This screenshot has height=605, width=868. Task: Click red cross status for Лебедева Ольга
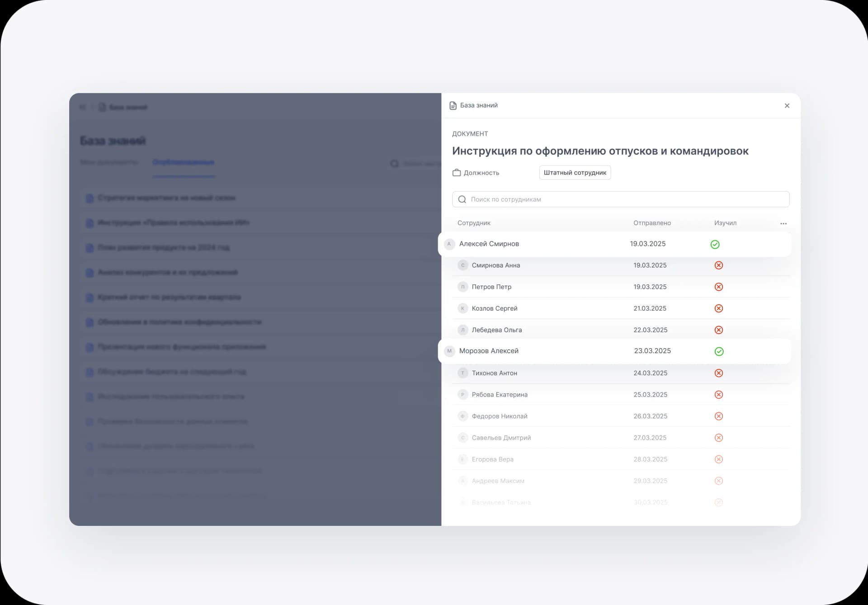click(x=718, y=330)
